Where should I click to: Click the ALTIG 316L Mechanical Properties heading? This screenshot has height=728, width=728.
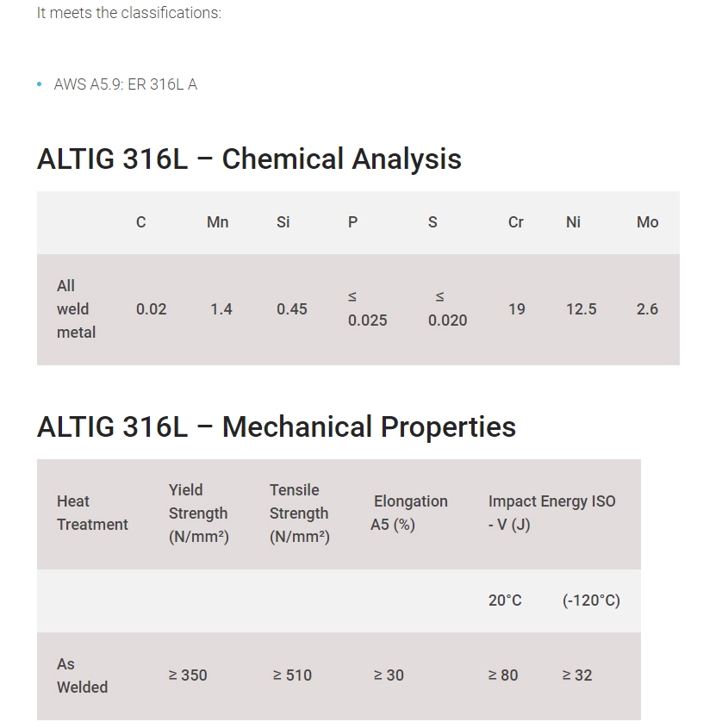click(276, 427)
